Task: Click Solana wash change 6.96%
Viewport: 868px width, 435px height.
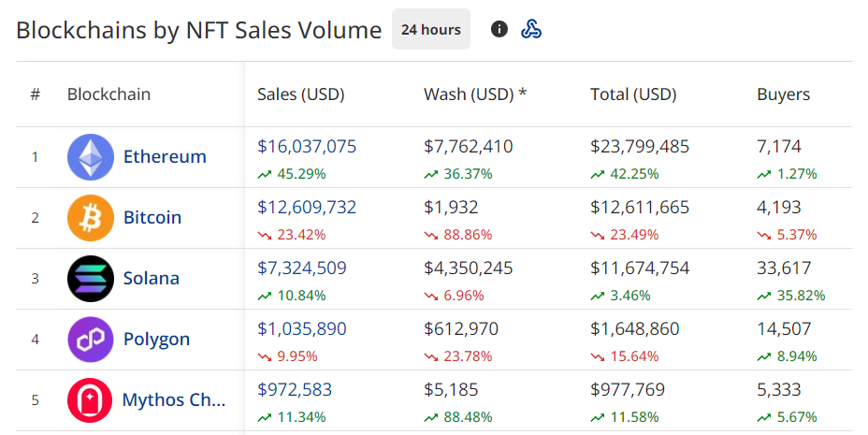Action: [x=455, y=297]
